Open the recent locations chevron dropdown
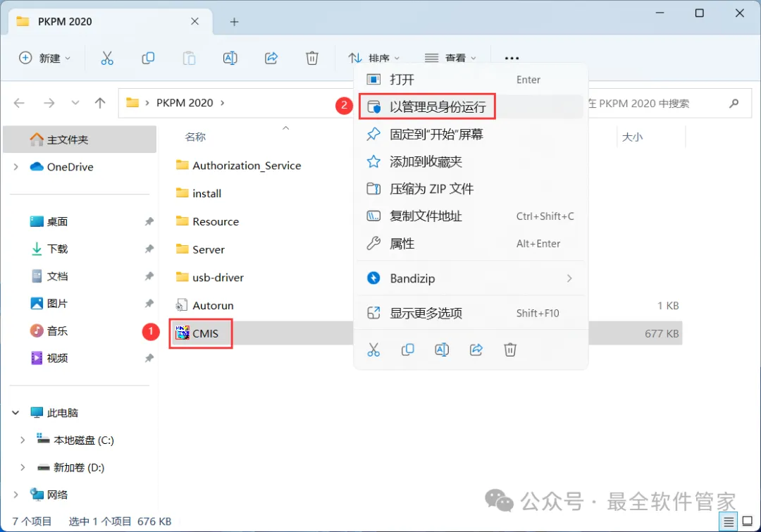761x532 pixels. click(75, 103)
